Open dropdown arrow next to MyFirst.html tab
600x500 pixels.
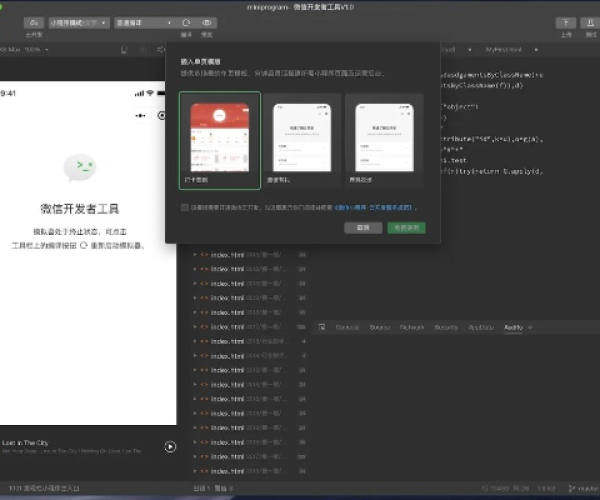(536, 50)
